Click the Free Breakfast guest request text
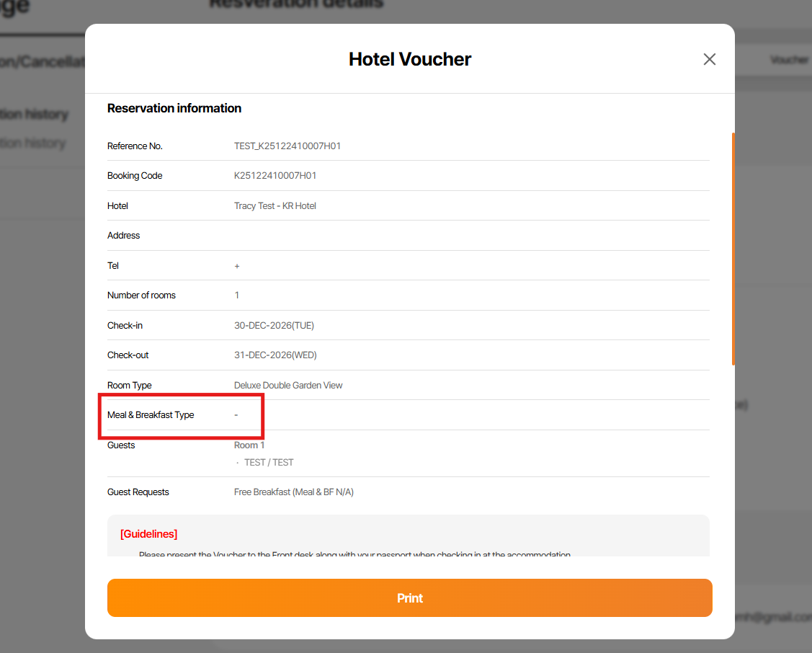 294,492
